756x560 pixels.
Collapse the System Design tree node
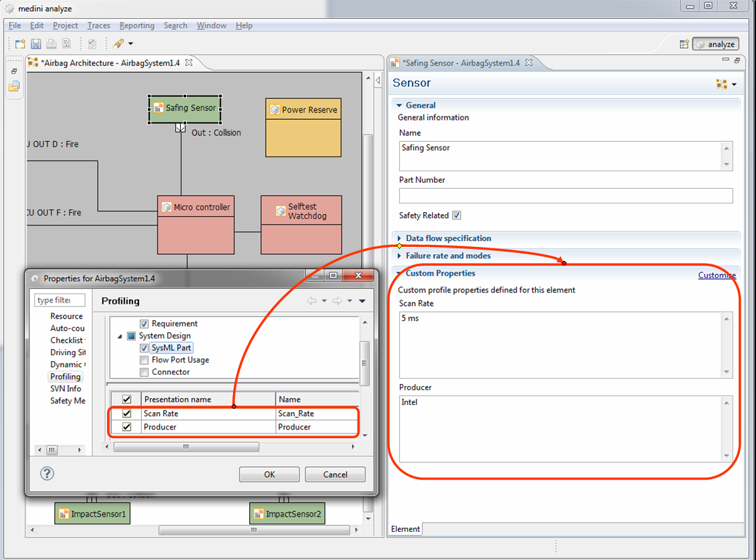[120, 336]
